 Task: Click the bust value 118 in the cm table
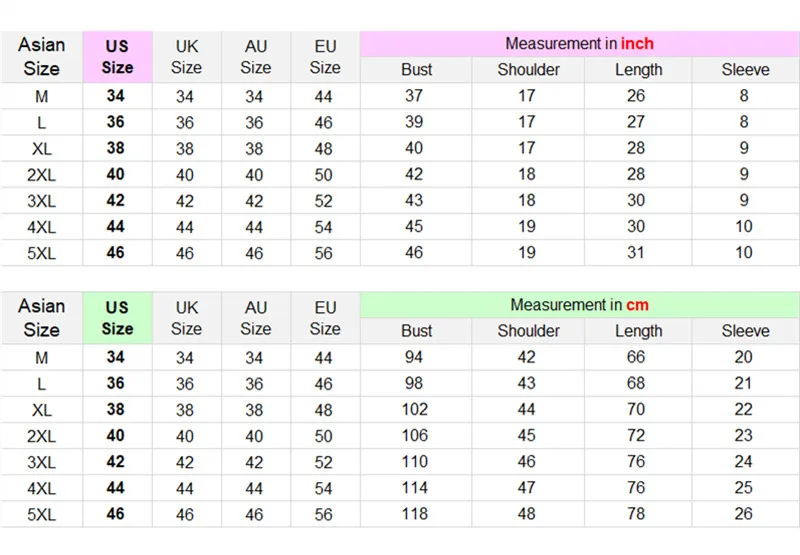[x=414, y=514]
